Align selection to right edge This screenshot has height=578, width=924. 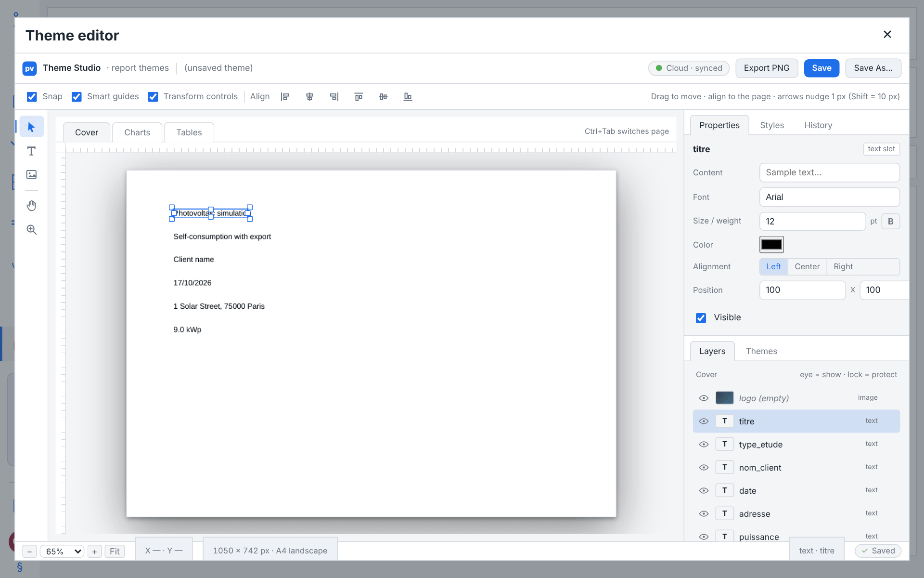334,97
